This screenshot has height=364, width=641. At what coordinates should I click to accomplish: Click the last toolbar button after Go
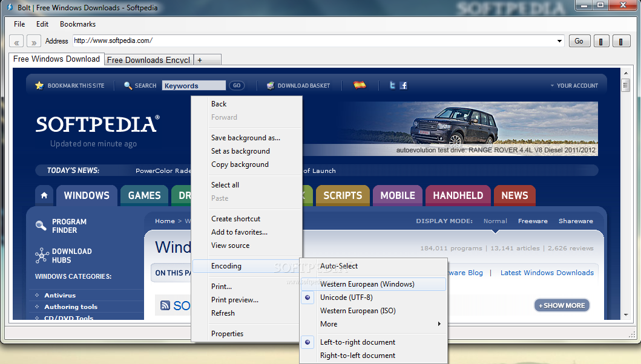click(621, 41)
